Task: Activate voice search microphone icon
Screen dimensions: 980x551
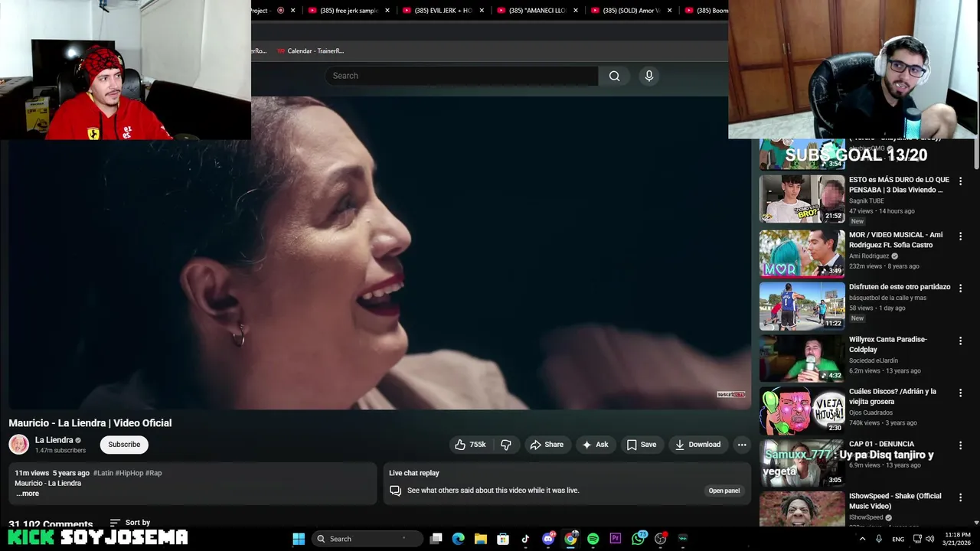Action: click(x=649, y=76)
